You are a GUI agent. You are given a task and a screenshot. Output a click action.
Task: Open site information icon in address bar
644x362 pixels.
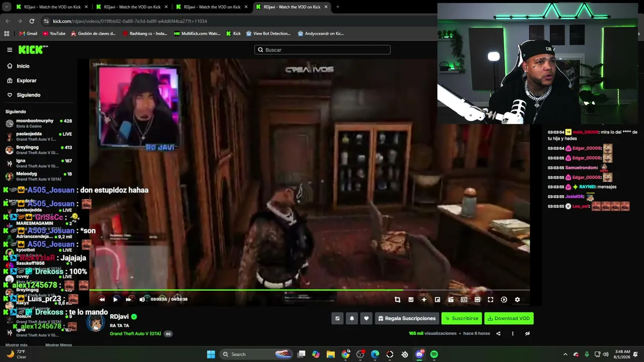tap(46, 21)
